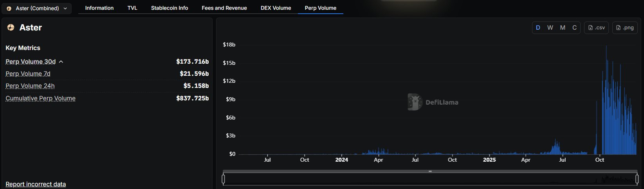Image resolution: width=644 pixels, height=189 pixels.
Task: Collapse the Perp Volume 30d chevron
Action: point(61,62)
